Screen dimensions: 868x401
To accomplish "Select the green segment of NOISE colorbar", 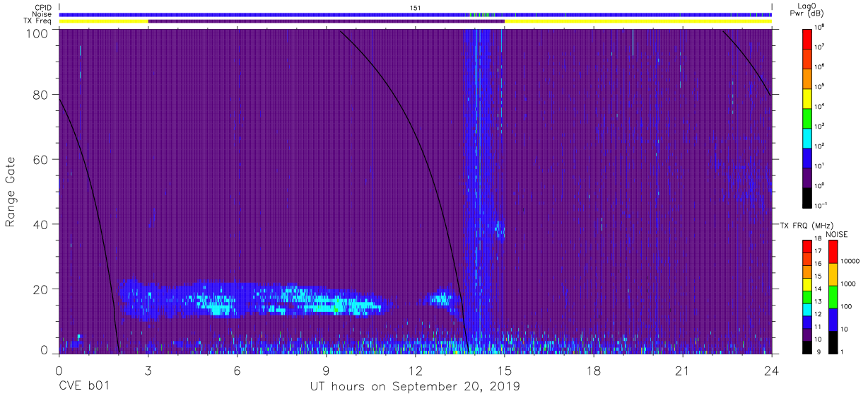I will [x=833, y=296].
